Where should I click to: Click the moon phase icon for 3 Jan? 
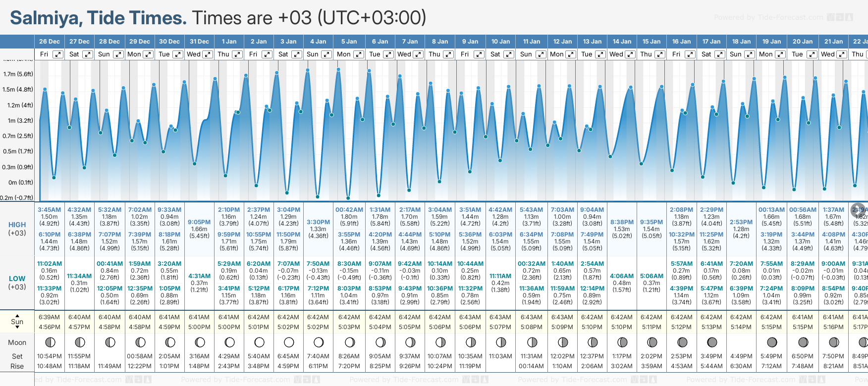(x=289, y=342)
